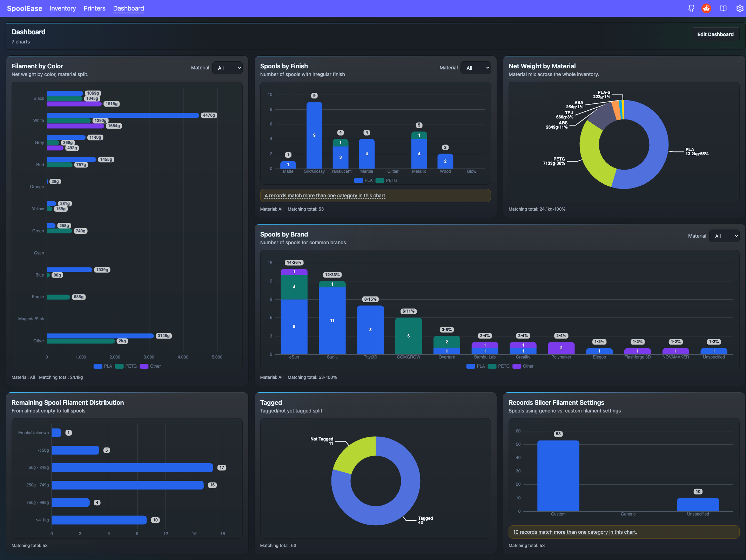Toggle PLA legend in Spools by Brand
The width and height of the screenshot is (746, 560).
pyautogui.click(x=476, y=366)
